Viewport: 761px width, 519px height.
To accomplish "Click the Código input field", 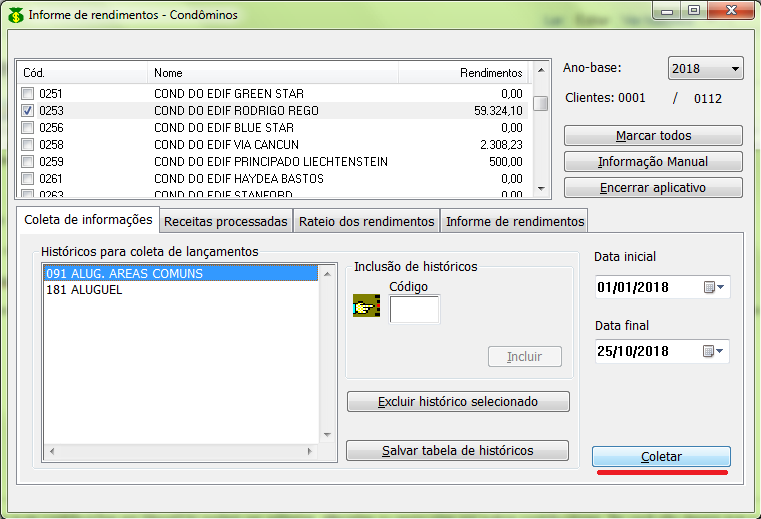I will click(x=414, y=310).
